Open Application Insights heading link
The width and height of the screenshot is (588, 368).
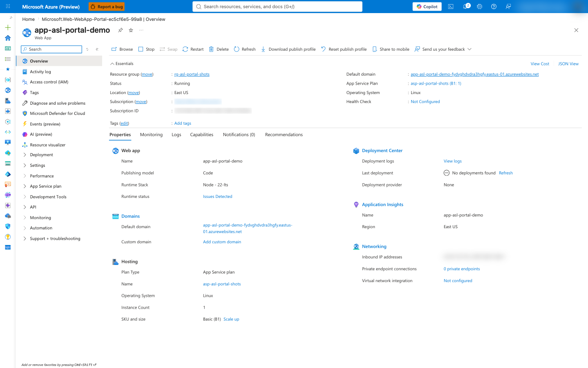pyautogui.click(x=383, y=205)
